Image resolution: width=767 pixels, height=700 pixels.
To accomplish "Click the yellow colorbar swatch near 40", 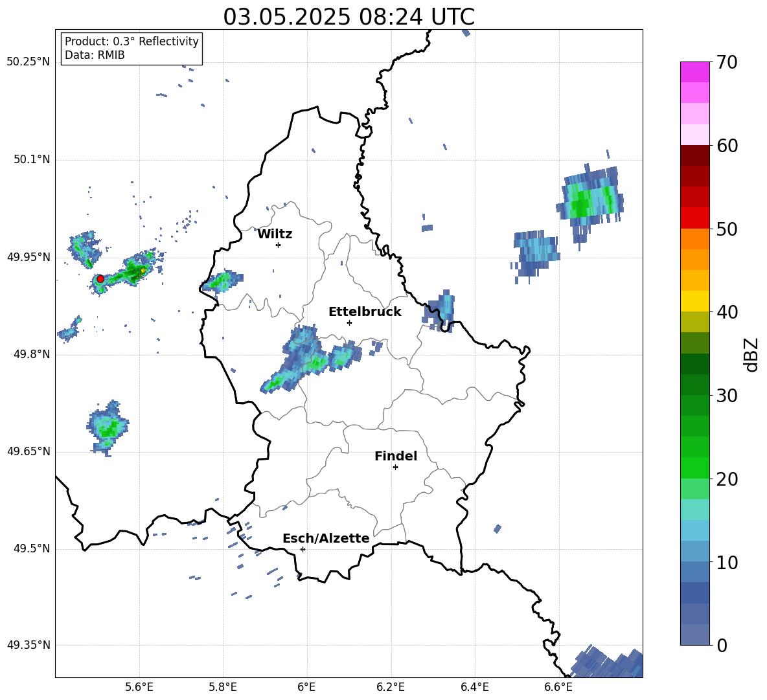I will pyautogui.click(x=694, y=301).
